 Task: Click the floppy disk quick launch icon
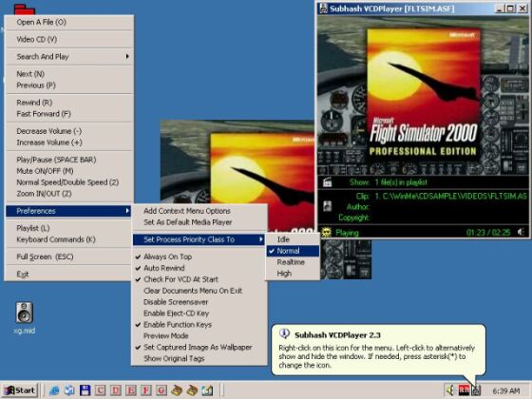pos(85,390)
